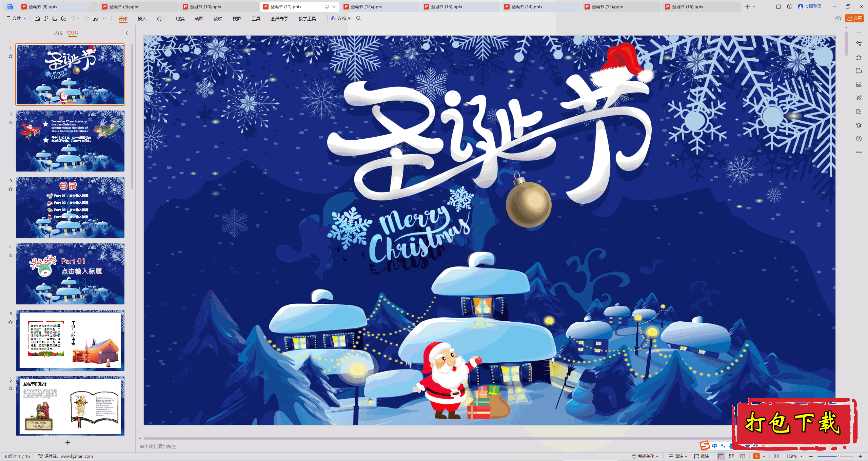Toggle Chinese/English mode on Sogou input bar
This screenshot has height=461, width=868.
(x=715, y=446)
